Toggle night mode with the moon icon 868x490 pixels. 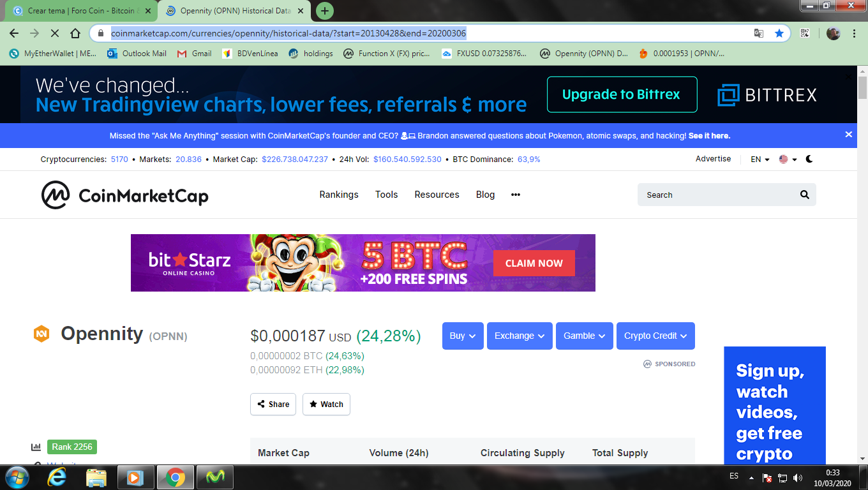[x=809, y=159]
